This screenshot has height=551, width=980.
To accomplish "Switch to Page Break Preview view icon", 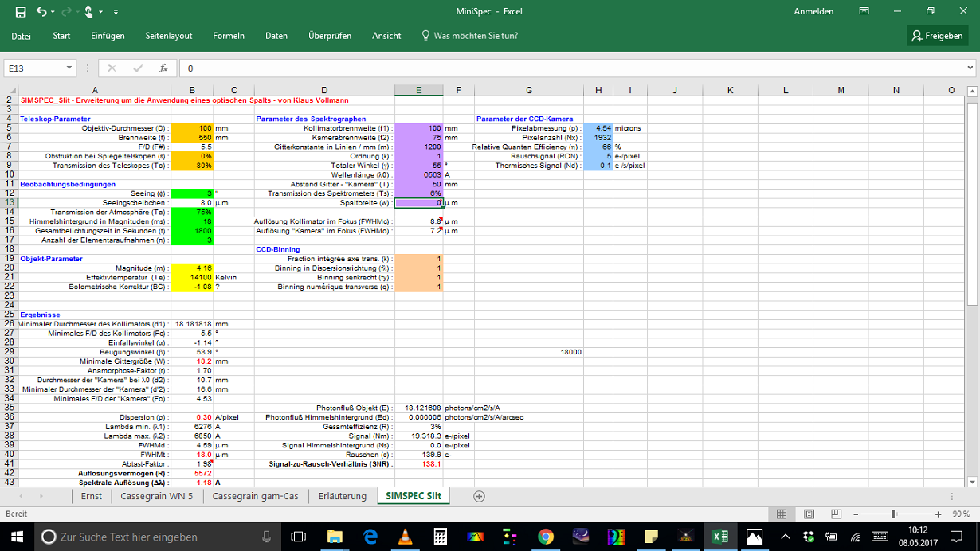I will (835, 514).
